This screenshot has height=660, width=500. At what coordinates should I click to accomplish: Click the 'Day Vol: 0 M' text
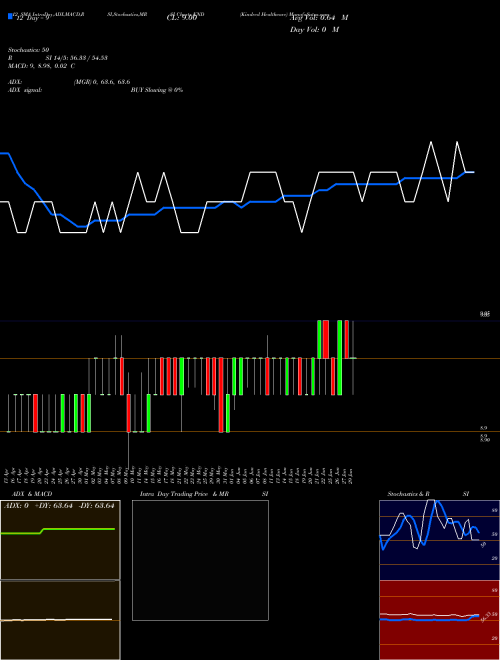314,30
